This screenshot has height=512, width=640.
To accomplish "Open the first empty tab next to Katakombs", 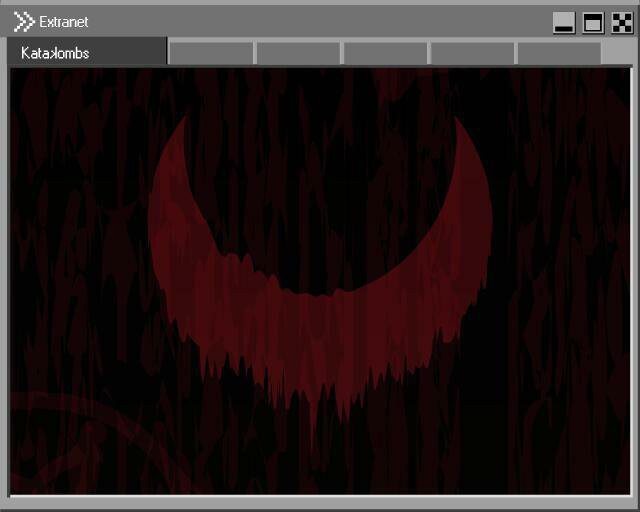I will click(211, 53).
